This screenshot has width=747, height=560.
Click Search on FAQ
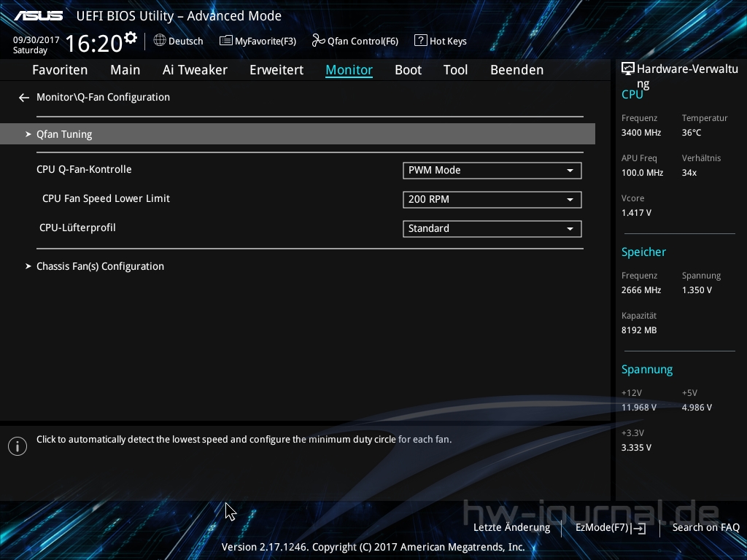tap(706, 528)
